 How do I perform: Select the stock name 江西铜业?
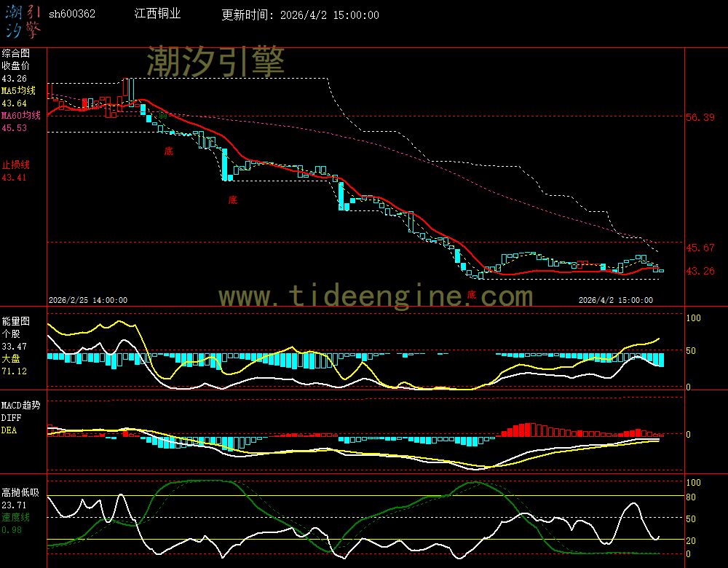158,15
